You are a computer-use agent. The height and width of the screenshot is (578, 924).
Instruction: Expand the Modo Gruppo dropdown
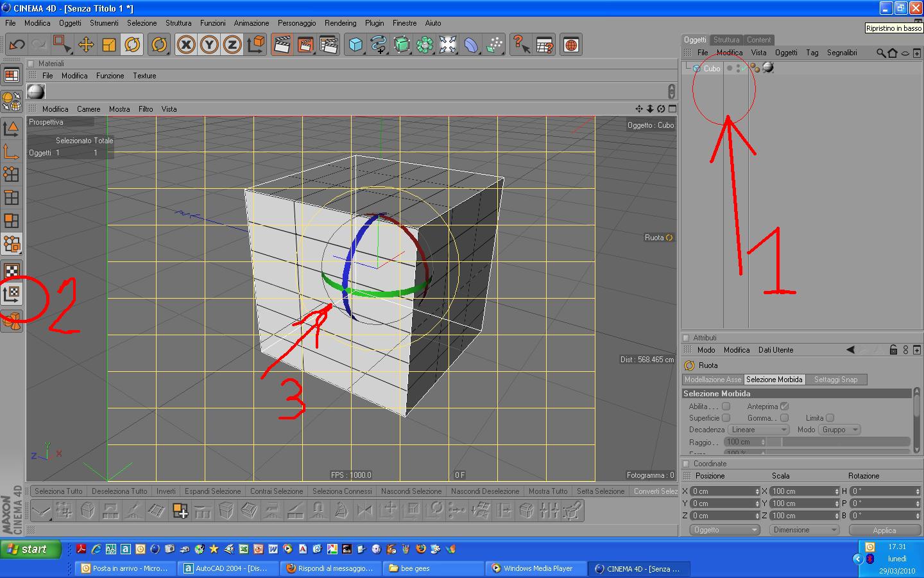[839, 430]
